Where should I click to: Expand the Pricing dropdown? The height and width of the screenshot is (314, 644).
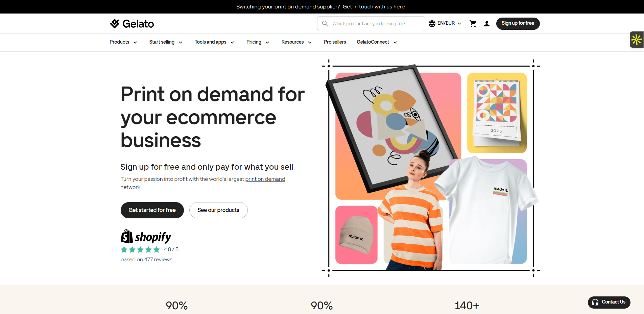258,42
